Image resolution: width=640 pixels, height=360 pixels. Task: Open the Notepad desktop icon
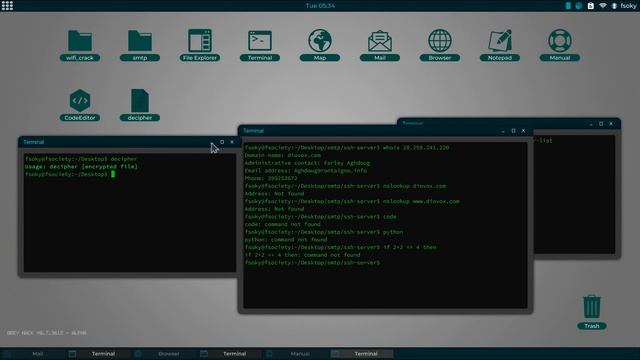point(500,45)
